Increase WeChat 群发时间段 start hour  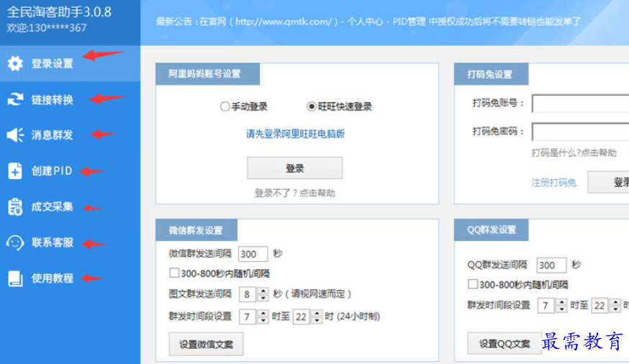tap(263, 314)
